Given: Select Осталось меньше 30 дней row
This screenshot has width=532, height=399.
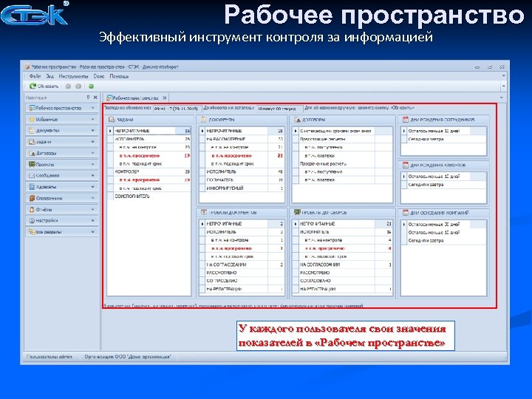Looking at the screenshot, I should tap(444, 225).
